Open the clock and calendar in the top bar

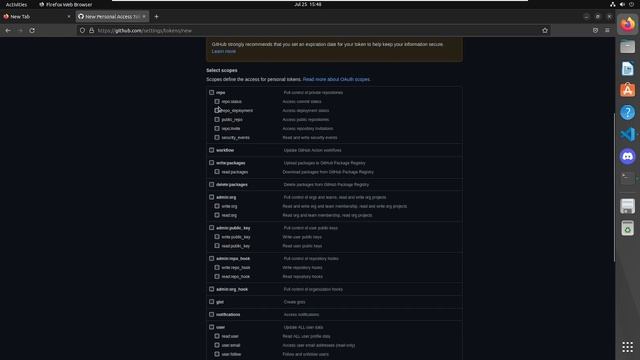coord(308,4)
